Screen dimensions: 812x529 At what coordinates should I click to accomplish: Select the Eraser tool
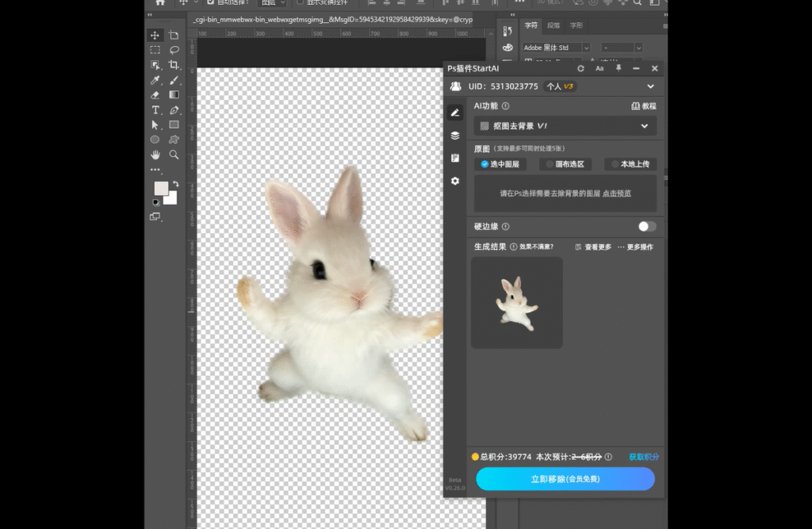point(155,95)
